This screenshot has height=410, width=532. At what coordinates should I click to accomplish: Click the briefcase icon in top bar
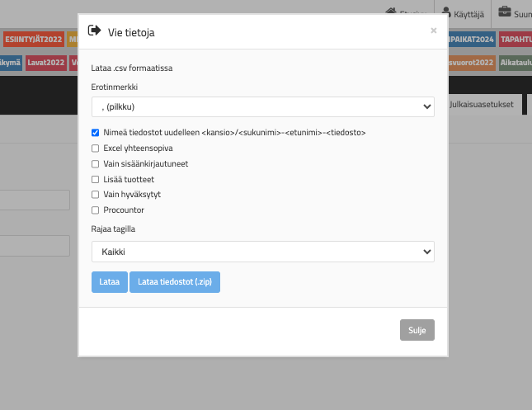(x=503, y=12)
